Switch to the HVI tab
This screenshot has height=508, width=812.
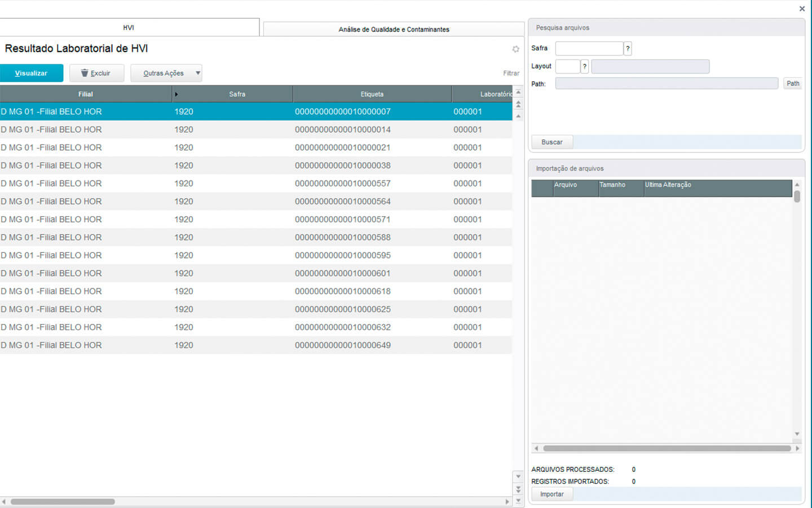pyautogui.click(x=129, y=28)
